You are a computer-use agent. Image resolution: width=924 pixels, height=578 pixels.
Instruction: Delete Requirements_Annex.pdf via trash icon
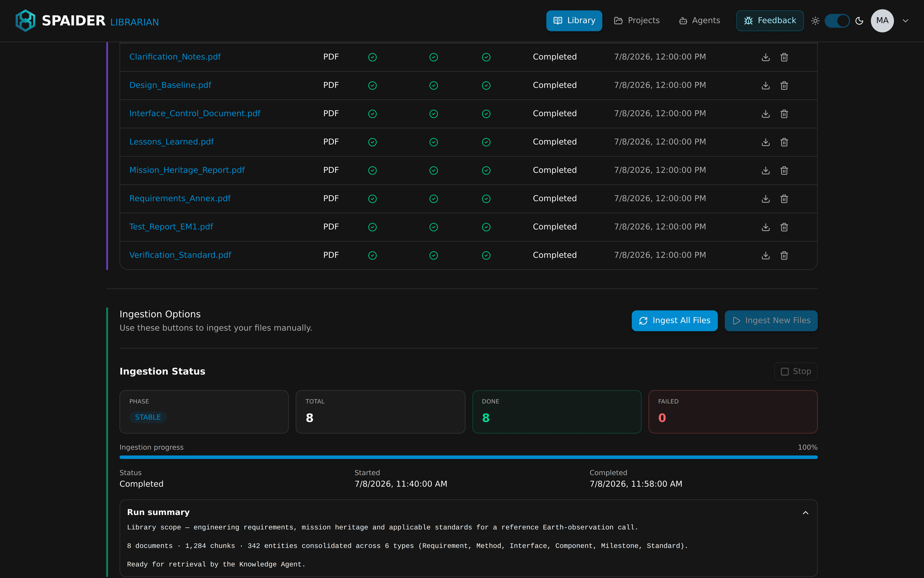point(784,198)
